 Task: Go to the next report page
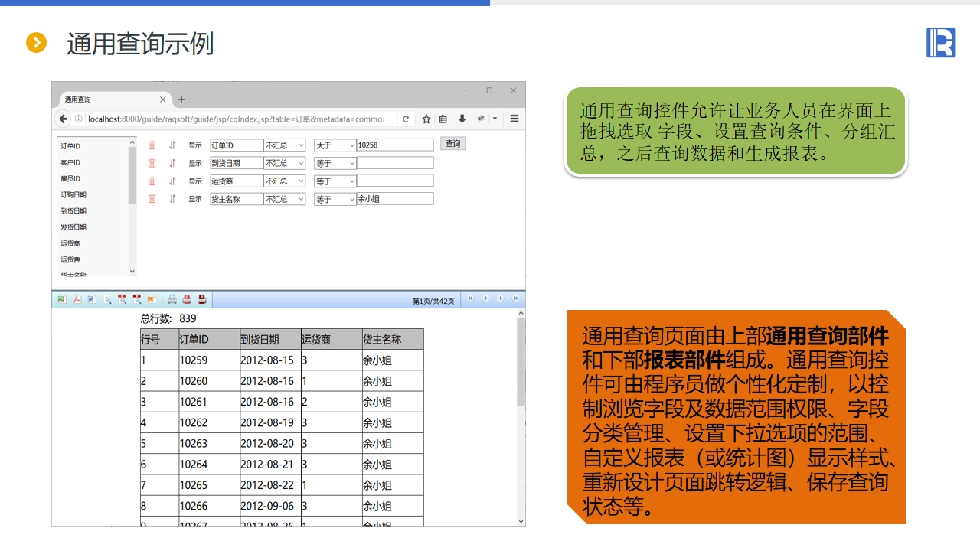click(x=501, y=298)
